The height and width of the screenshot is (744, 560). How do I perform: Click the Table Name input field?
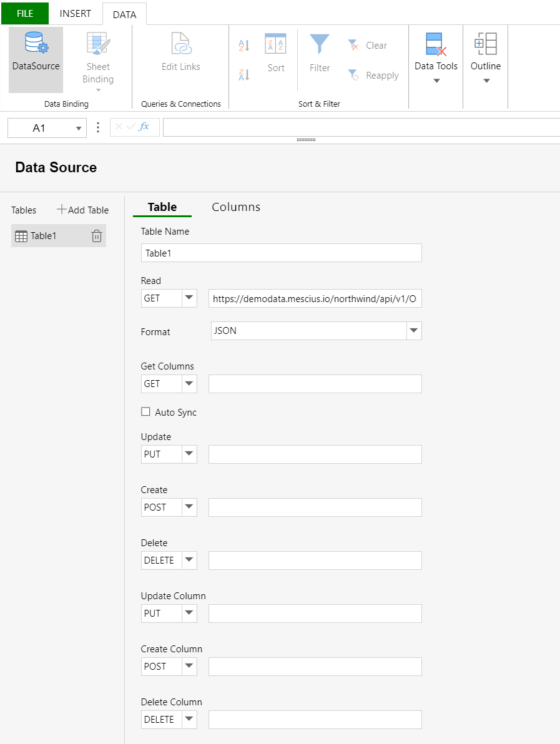(x=281, y=253)
